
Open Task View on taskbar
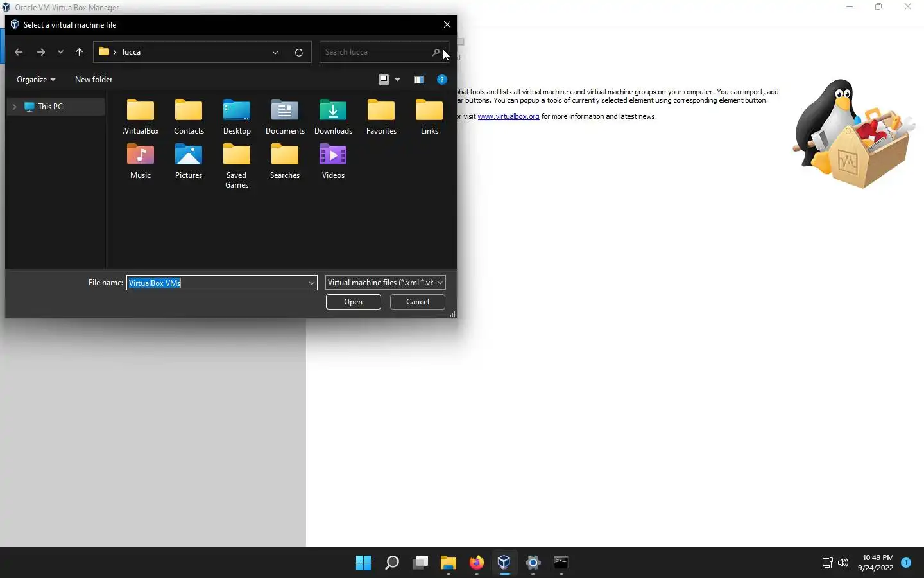point(420,563)
